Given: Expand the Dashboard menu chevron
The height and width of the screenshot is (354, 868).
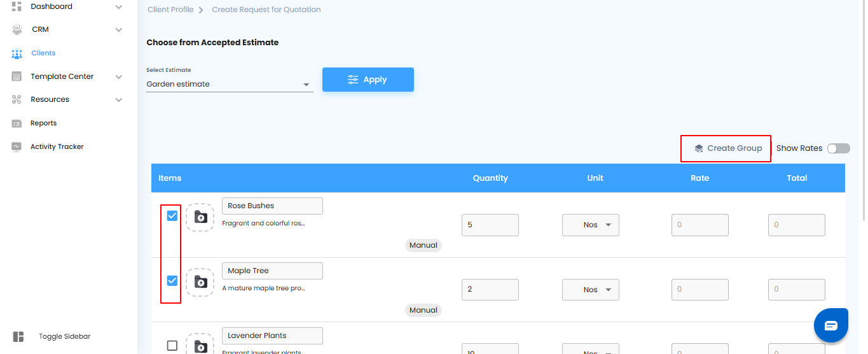Looking at the screenshot, I should click(x=119, y=7).
